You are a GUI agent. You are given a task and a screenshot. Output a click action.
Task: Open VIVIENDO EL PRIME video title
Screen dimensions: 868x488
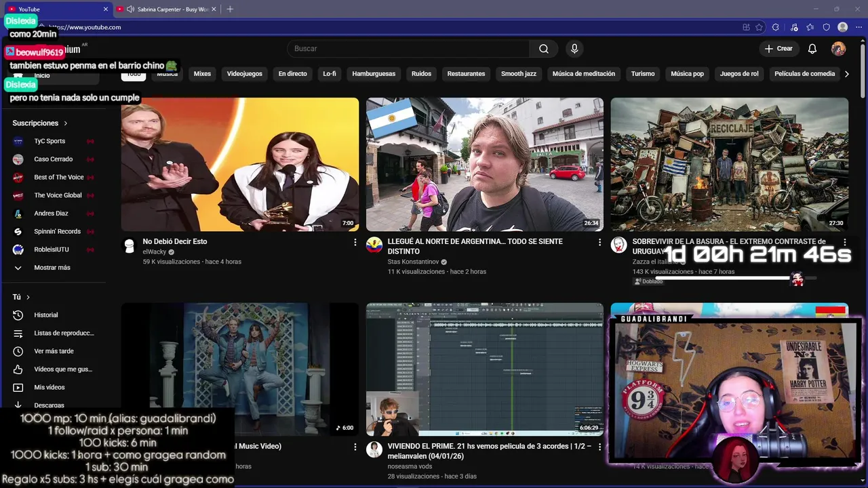pos(490,451)
